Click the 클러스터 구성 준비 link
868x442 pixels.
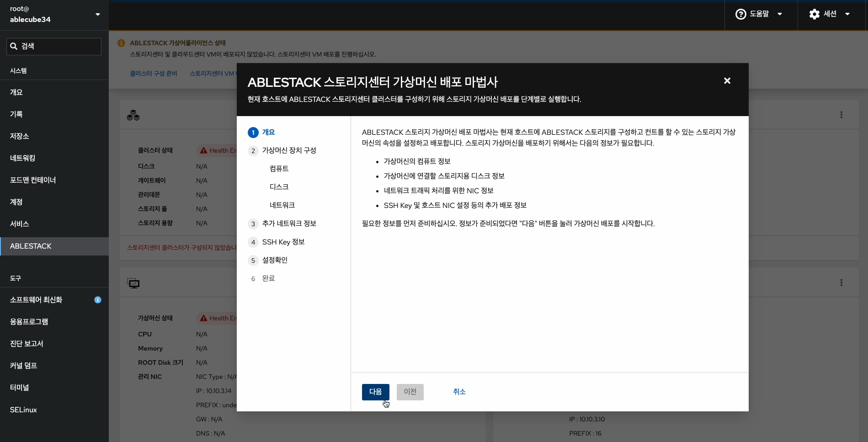pyautogui.click(x=153, y=74)
